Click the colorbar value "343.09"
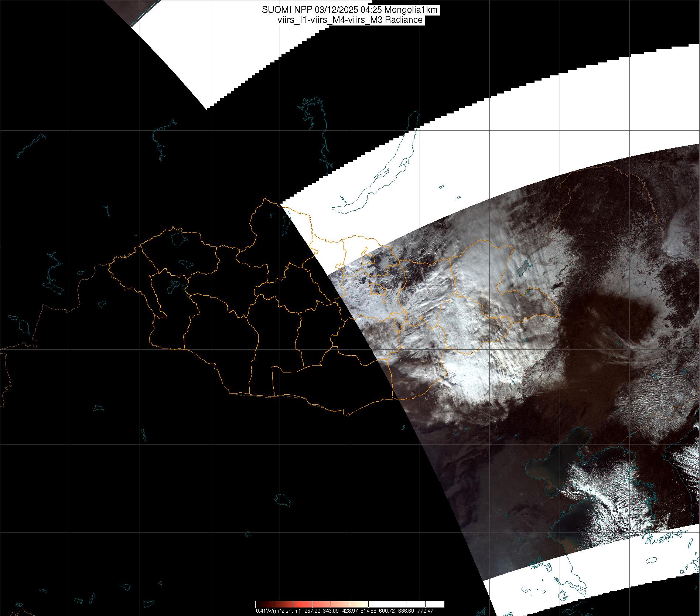 (331, 611)
